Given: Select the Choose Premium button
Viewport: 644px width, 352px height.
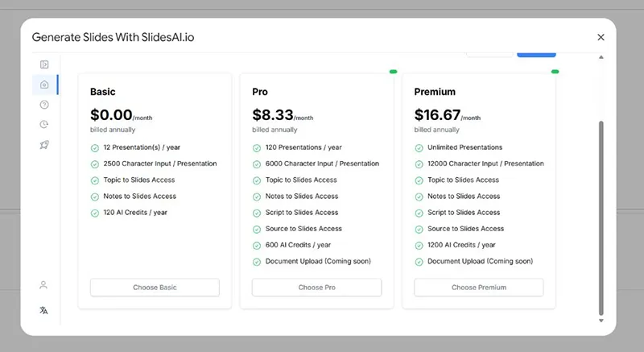Looking at the screenshot, I should click(479, 288).
